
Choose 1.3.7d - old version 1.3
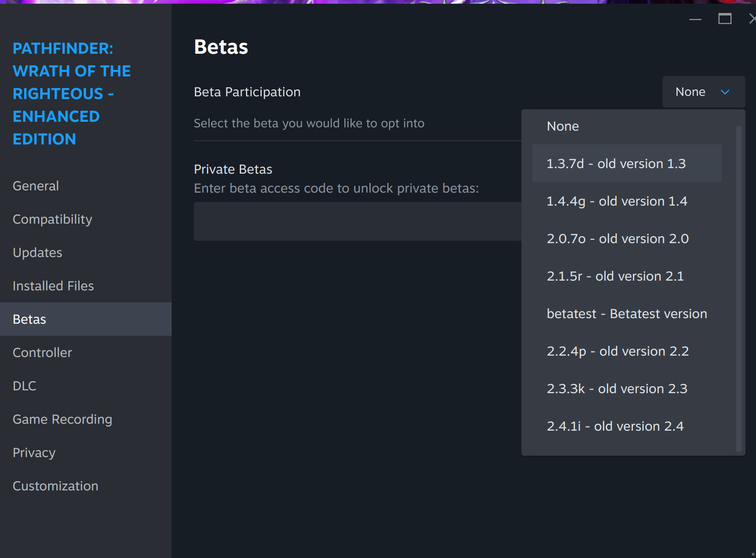click(627, 163)
